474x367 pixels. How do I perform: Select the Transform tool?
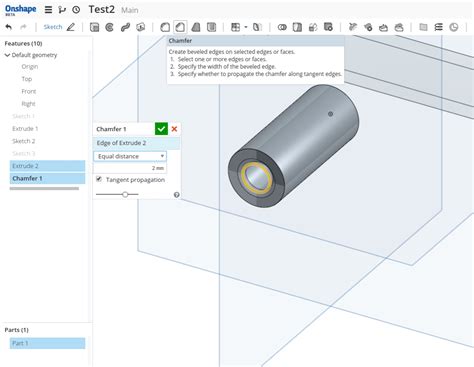313,27
